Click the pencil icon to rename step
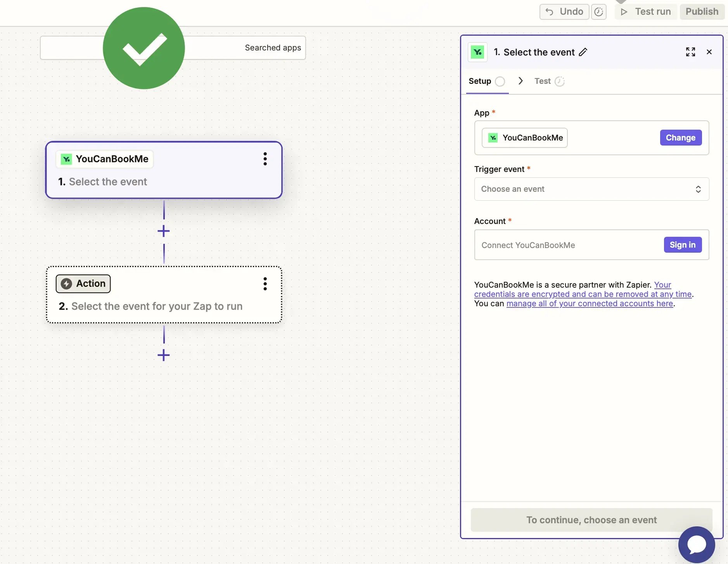The width and height of the screenshot is (728, 564). (x=583, y=52)
